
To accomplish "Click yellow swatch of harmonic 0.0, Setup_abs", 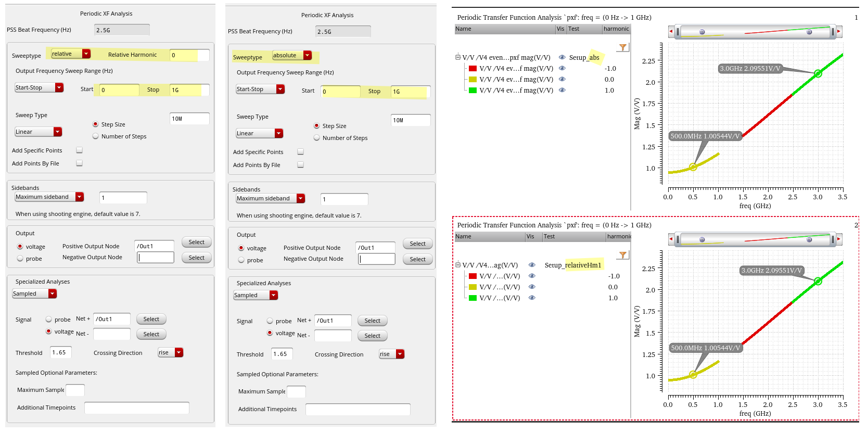I will [473, 79].
